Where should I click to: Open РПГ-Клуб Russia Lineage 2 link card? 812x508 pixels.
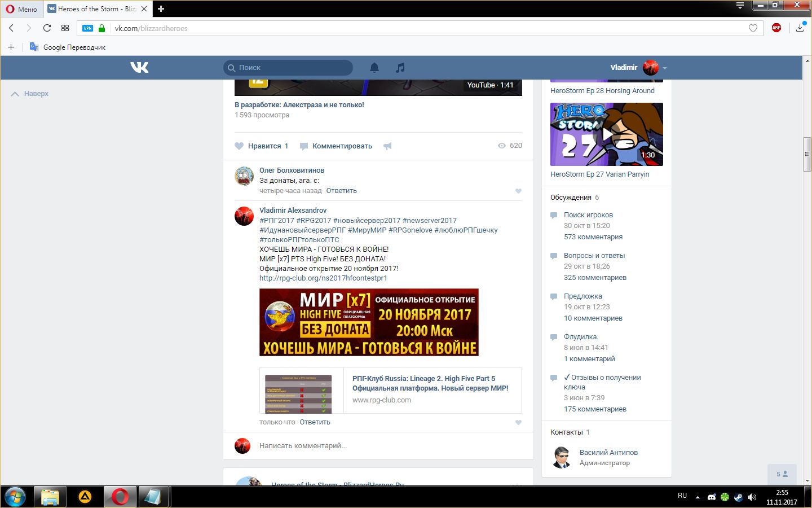click(x=390, y=390)
